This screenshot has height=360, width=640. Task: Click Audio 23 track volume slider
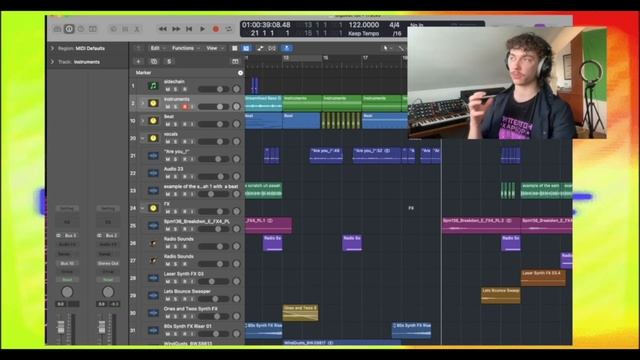coord(213,176)
